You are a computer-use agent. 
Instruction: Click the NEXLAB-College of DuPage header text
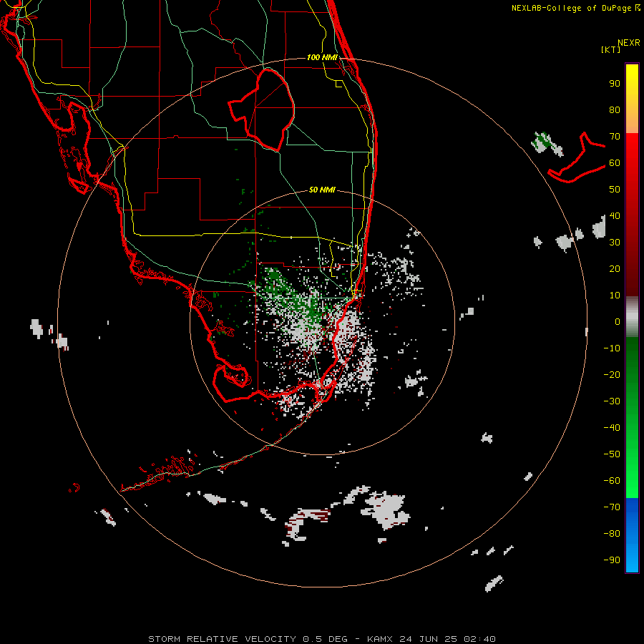click(x=572, y=8)
